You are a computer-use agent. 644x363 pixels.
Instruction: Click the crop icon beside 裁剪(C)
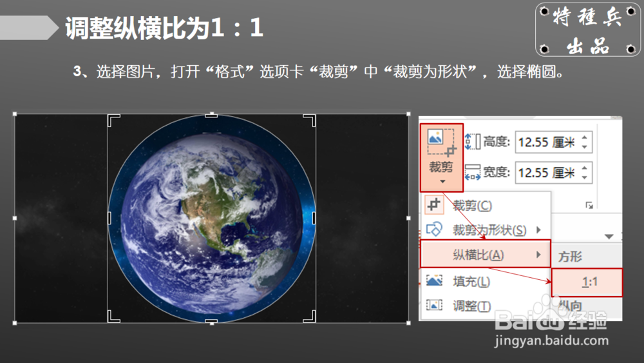click(x=433, y=205)
